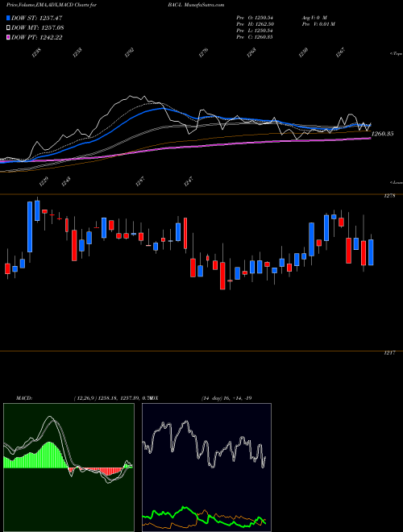Click the white DOW MT legend swatch
The image size is (403, 532).
pos(8,28)
